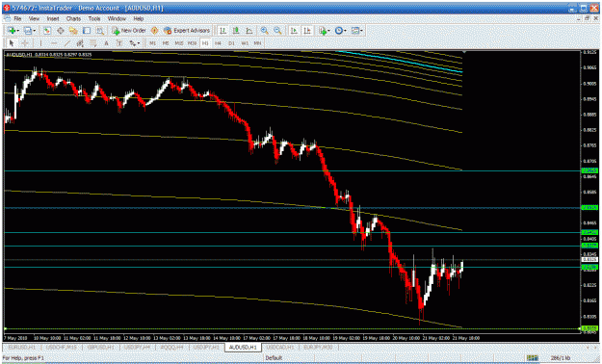This screenshot has width=602, height=364.
Task: Open the View menu
Action: pyautogui.click(x=34, y=18)
